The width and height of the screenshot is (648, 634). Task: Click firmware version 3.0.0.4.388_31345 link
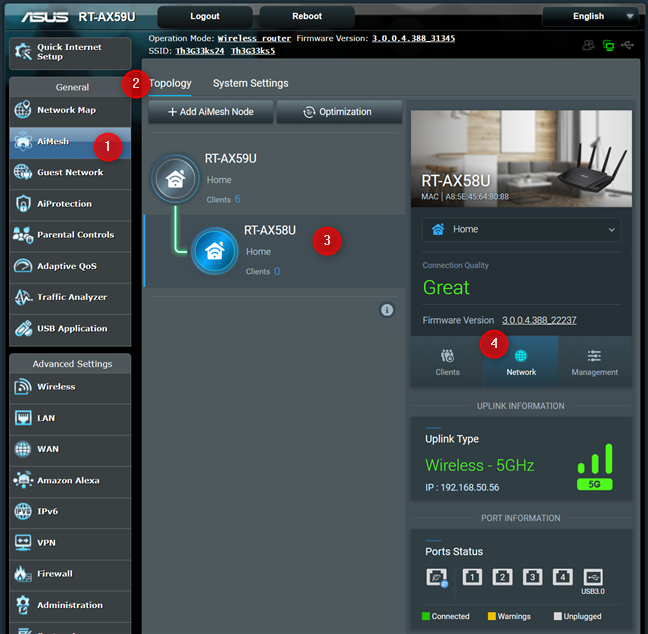(413, 38)
